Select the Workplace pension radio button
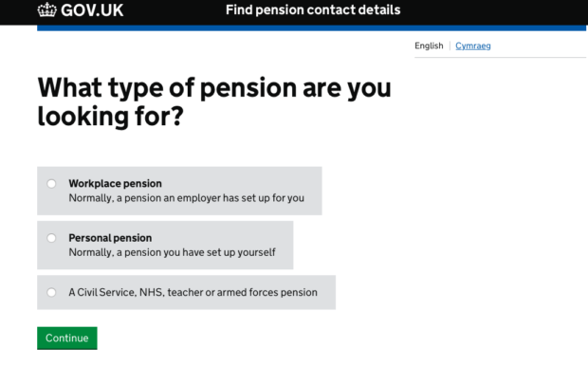Screen dimensions: 588x384 click(x=51, y=184)
